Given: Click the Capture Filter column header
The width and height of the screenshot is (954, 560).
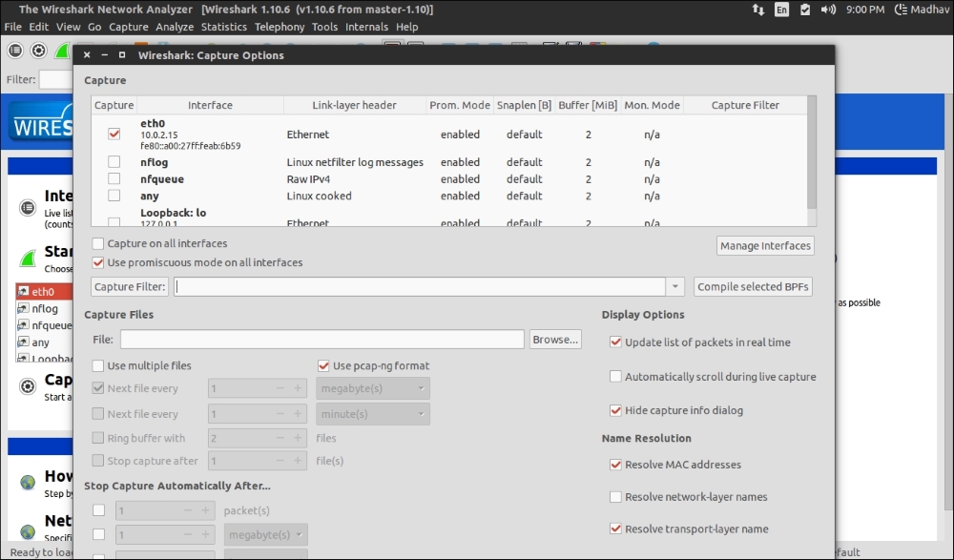Looking at the screenshot, I should [745, 105].
